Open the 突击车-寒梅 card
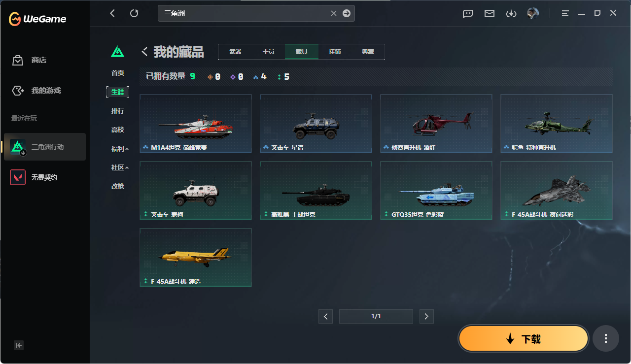 [196, 191]
